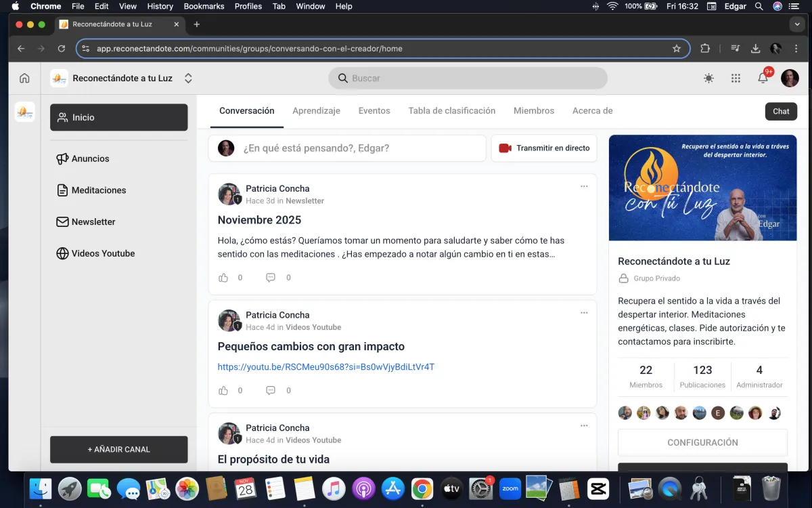The image size is (812, 508).
Task: Open options menu on Noviembre 2025 post
Action: pyautogui.click(x=584, y=186)
